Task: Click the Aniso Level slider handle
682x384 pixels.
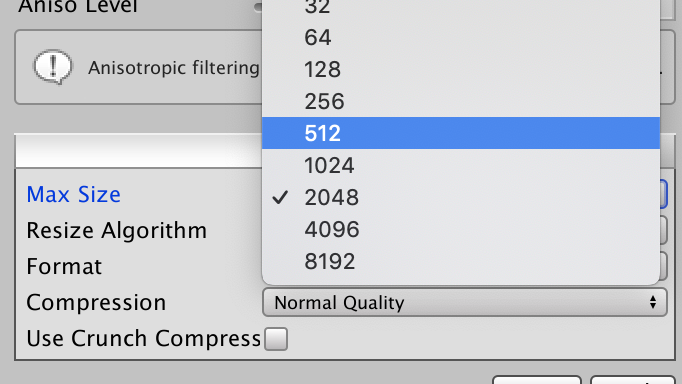Action: click(258, 7)
